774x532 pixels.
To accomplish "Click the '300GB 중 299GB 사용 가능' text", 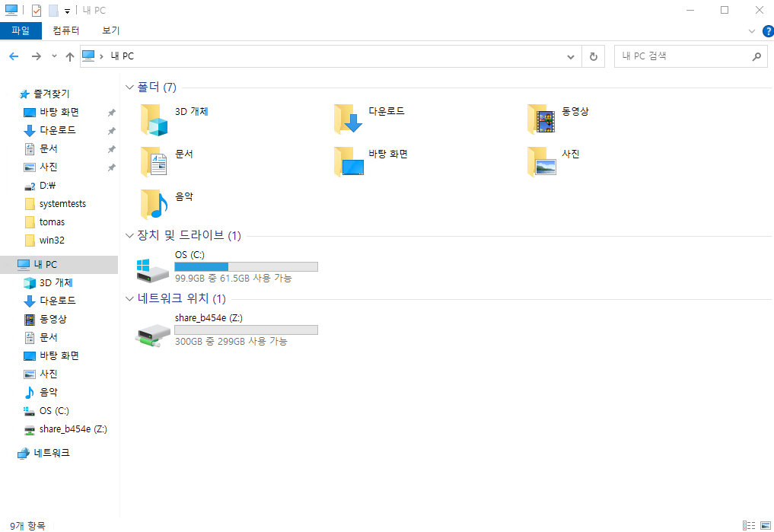I will (x=231, y=342).
